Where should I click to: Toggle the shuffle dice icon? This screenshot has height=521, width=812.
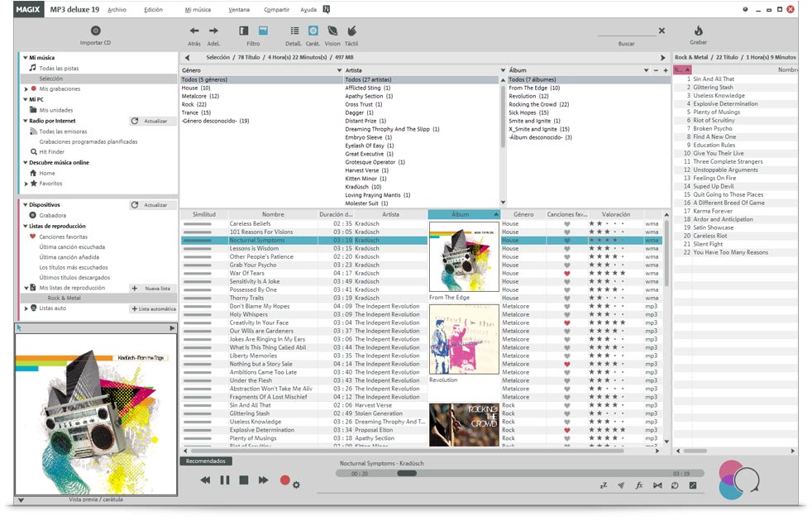[692, 485]
